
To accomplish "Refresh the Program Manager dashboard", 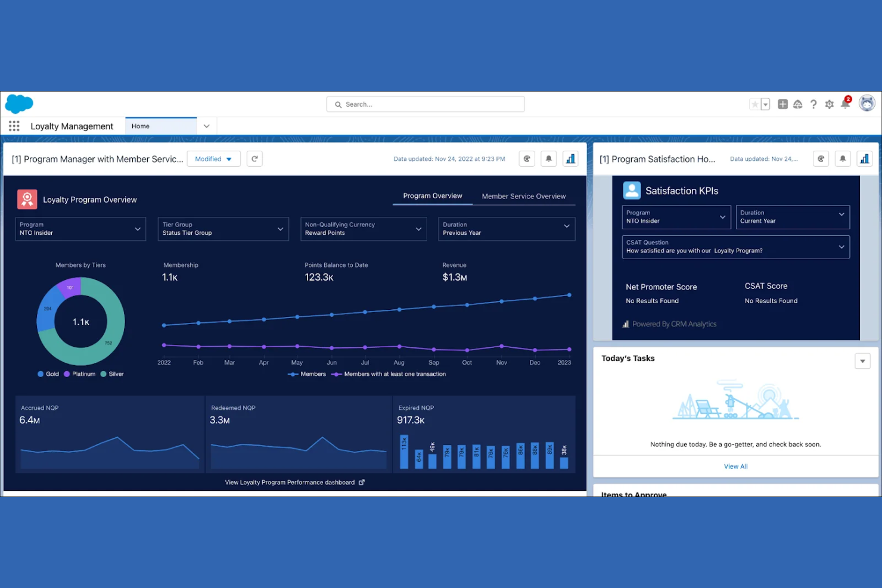I will tap(254, 159).
